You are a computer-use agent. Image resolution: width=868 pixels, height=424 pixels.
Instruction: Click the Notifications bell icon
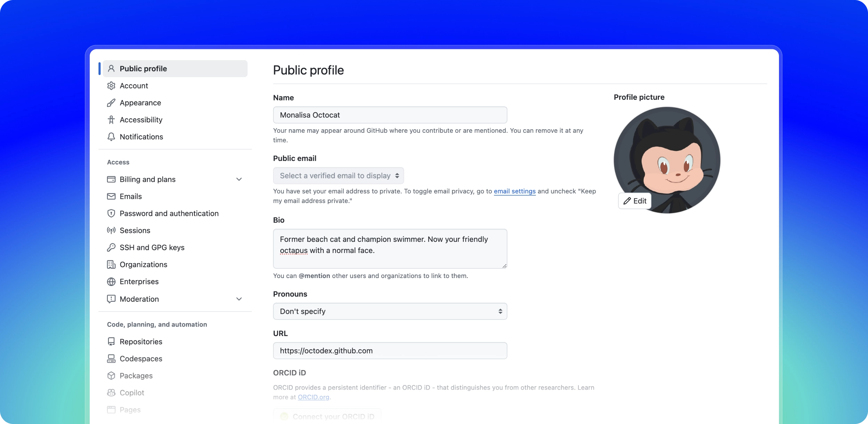coord(111,137)
